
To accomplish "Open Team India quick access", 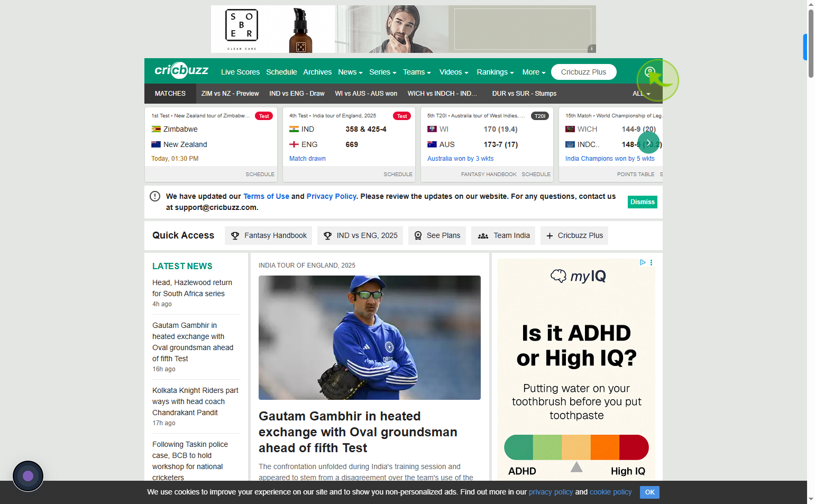I will [503, 235].
